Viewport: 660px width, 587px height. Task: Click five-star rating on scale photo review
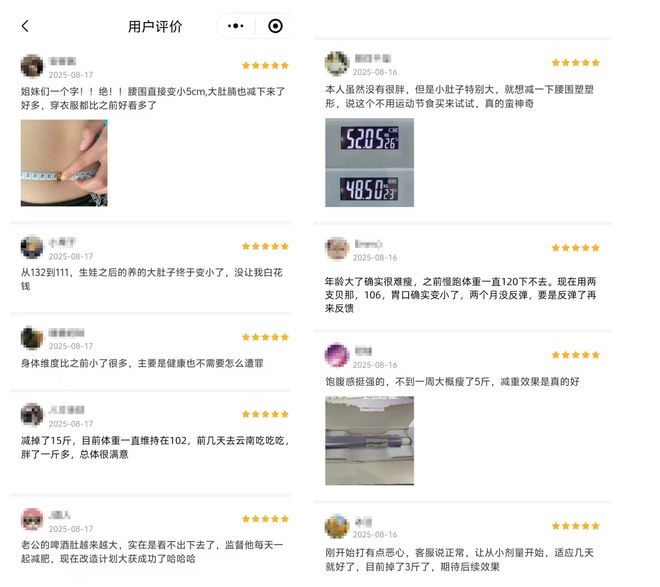click(x=575, y=63)
